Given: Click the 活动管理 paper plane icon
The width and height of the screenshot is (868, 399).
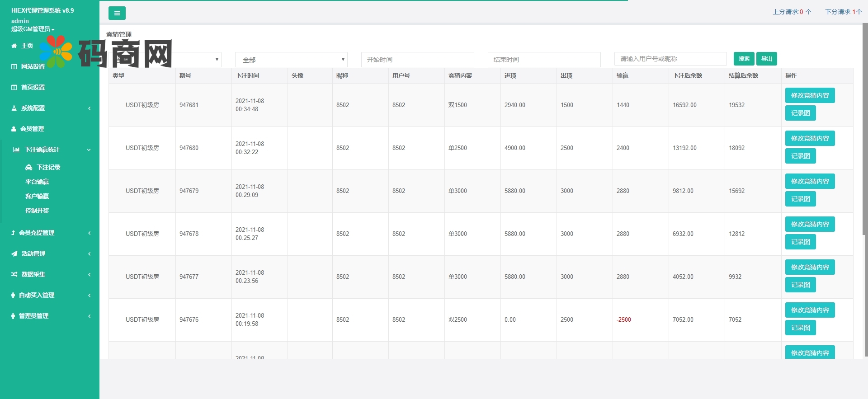Looking at the screenshot, I should coord(14,253).
